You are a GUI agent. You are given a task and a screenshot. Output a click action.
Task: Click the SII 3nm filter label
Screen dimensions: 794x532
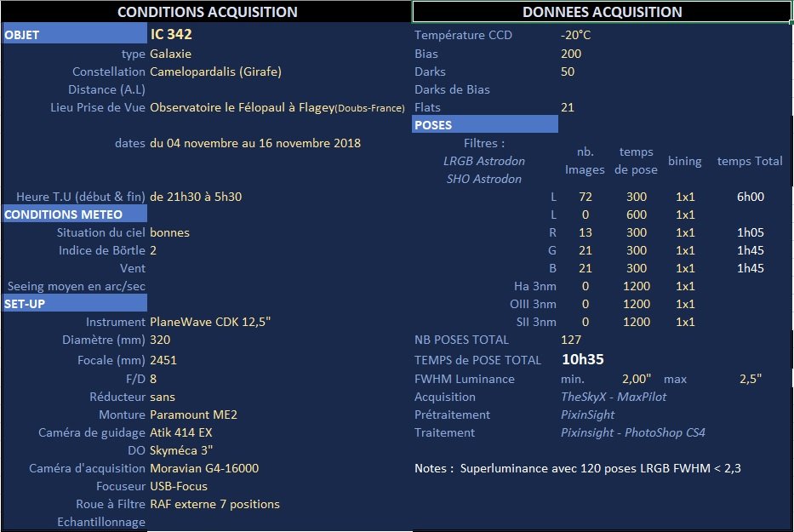(536, 322)
